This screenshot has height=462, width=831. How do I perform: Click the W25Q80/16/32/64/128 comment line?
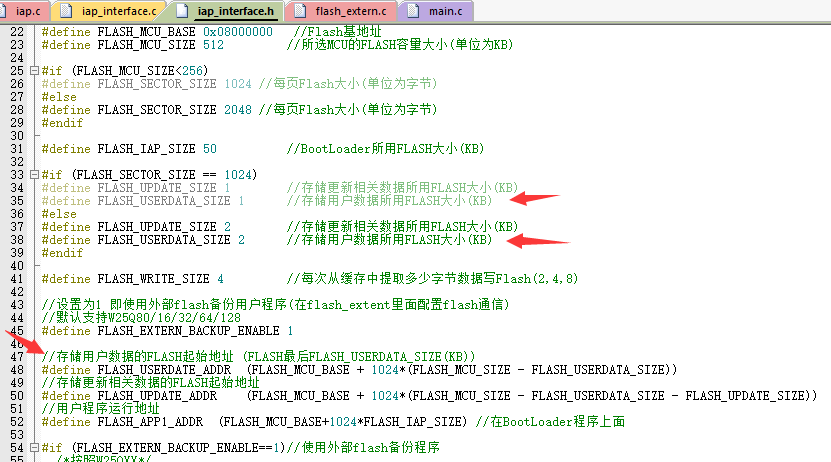point(141,318)
